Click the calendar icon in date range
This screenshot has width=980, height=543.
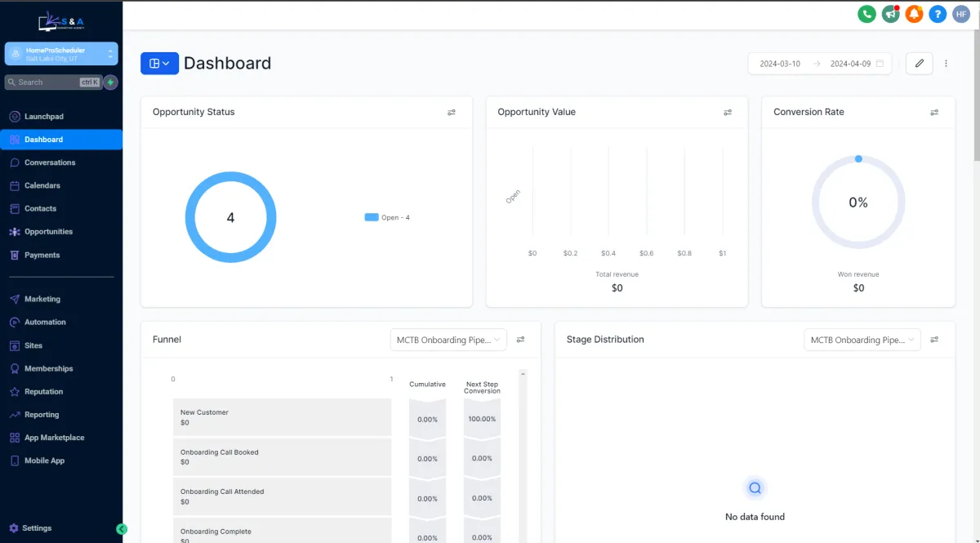pos(880,64)
